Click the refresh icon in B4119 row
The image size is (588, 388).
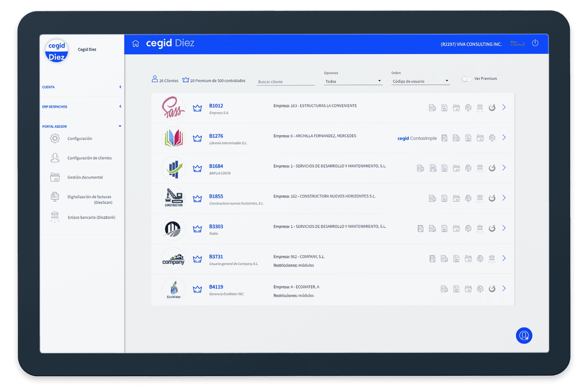(x=492, y=289)
